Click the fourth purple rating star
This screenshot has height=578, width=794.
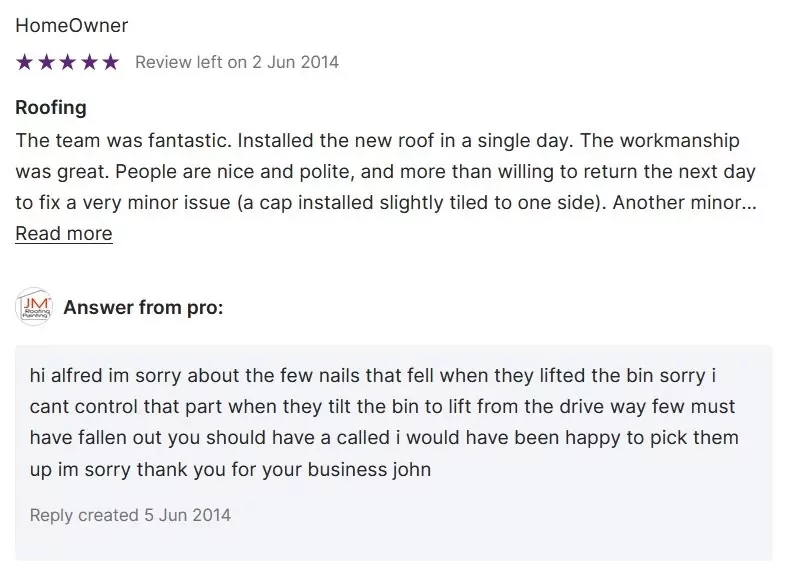[89, 62]
